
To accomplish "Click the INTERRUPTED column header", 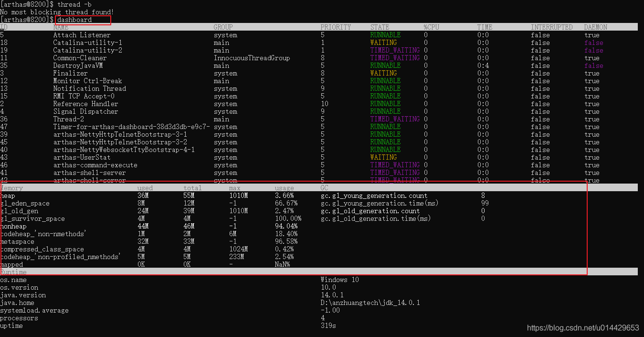I will [551, 27].
